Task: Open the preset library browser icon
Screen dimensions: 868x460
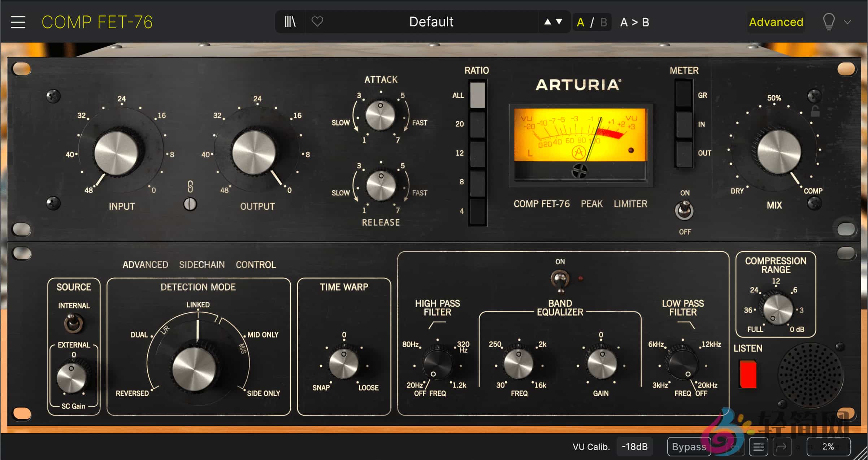Action: pos(290,22)
